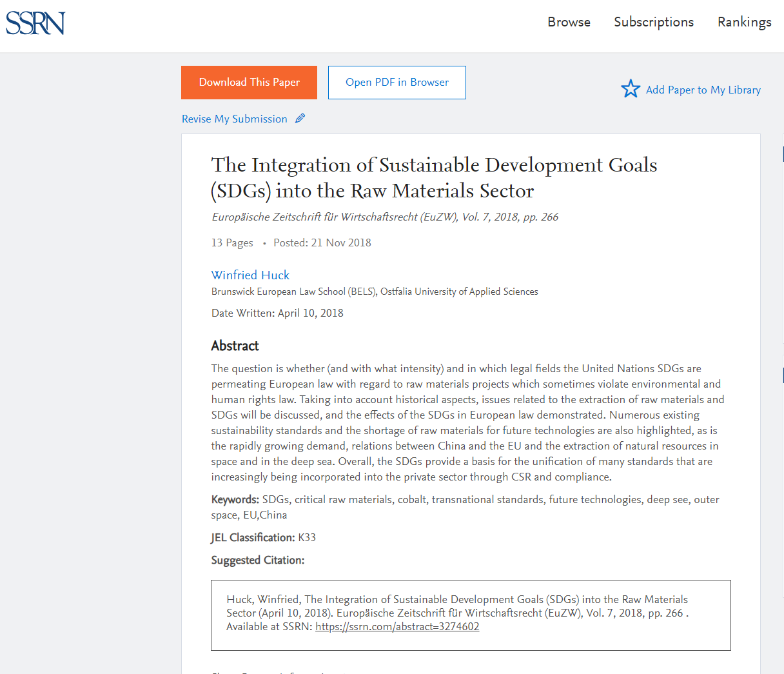784x674 pixels.
Task: Open the Rankings menu
Action: (x=745, y=22)
